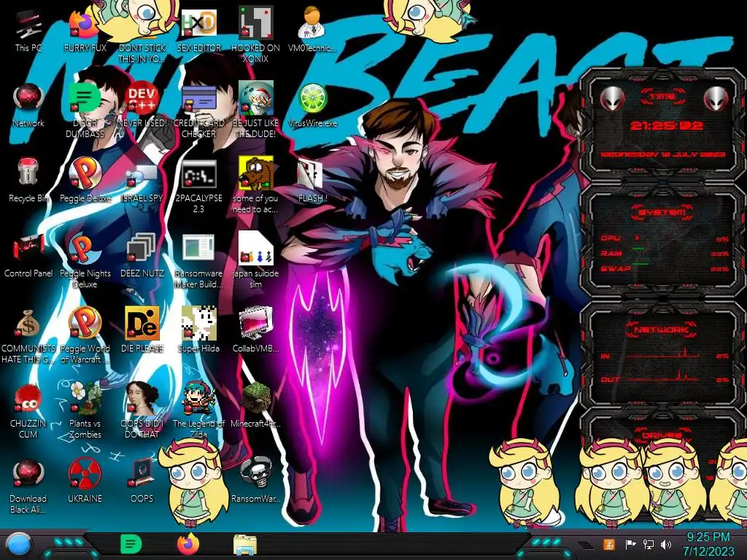Open the FLASH ! desktop shortcut
The height and width of the screenshot is (560, 747).
(312, 181)
